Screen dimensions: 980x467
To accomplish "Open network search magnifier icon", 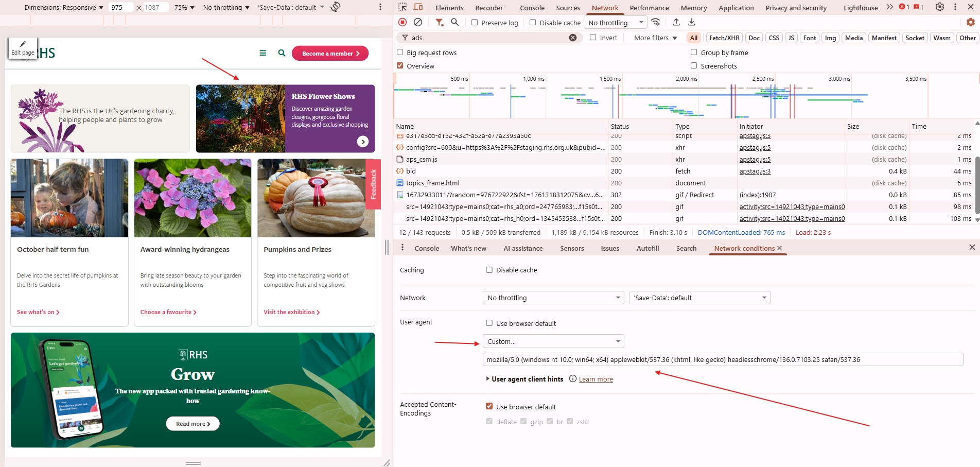I will [455, 22].
